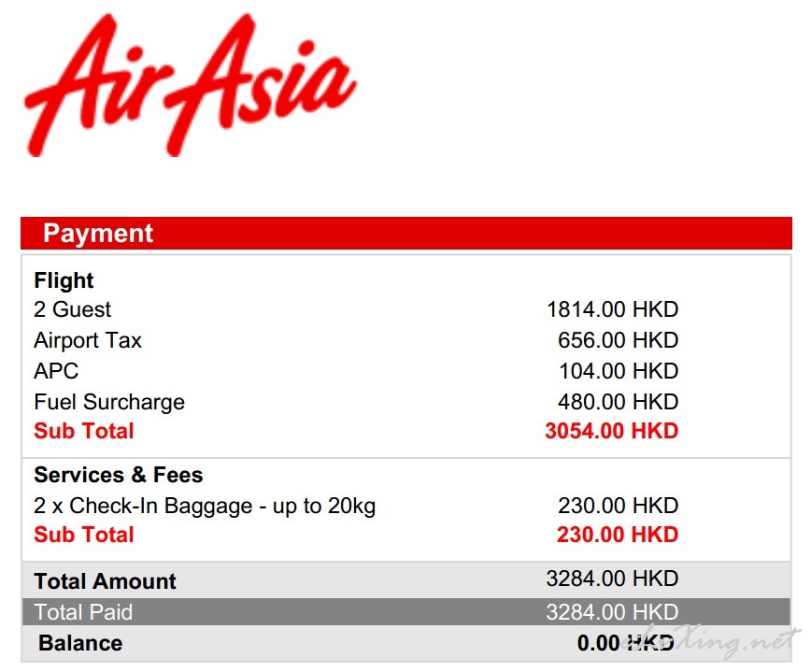811x672 pixels.
Task: Click the Payment header bar
Action: coord(406,234)
